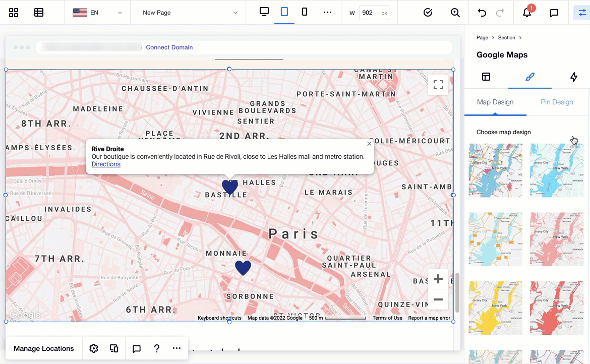Select the colorful blue-water map design
Screen dimensions: 590x364
(x=496, y=170)
